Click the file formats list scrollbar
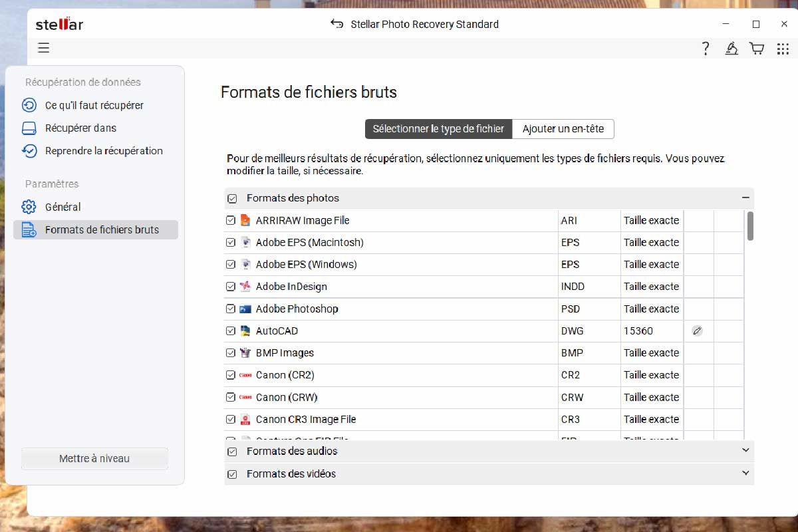This screenshot has width=798, height=532. [x=750, y=226]
